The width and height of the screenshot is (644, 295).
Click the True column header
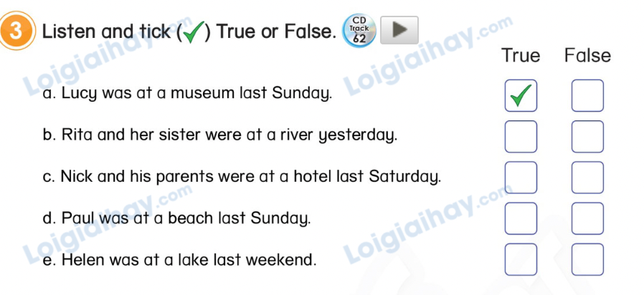click(x=521, y=55)
